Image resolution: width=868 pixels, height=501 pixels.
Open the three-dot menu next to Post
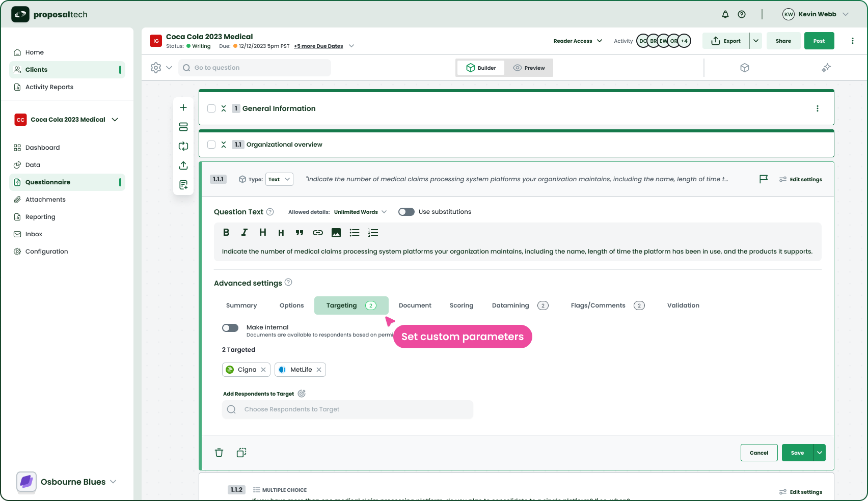[853, 41]
